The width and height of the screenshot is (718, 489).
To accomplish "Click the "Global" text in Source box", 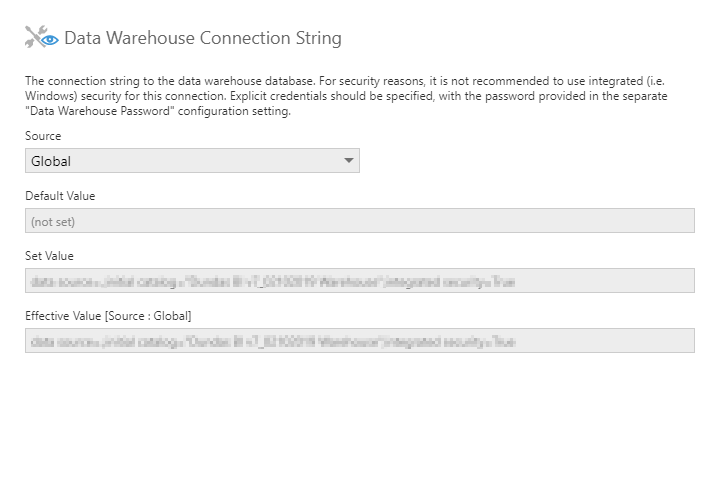I will pyautogui.click(x=51, y=161).
